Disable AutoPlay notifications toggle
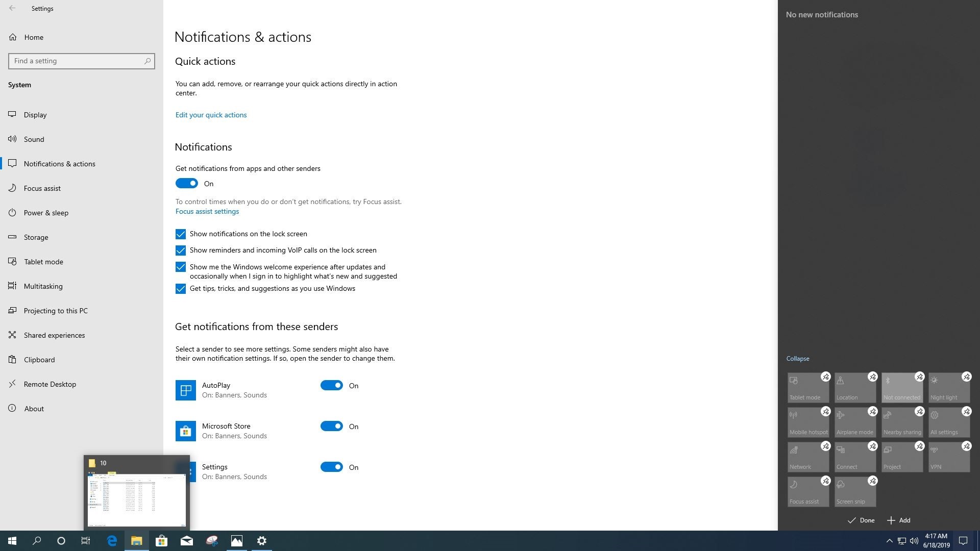 click(x=332, y=386)
